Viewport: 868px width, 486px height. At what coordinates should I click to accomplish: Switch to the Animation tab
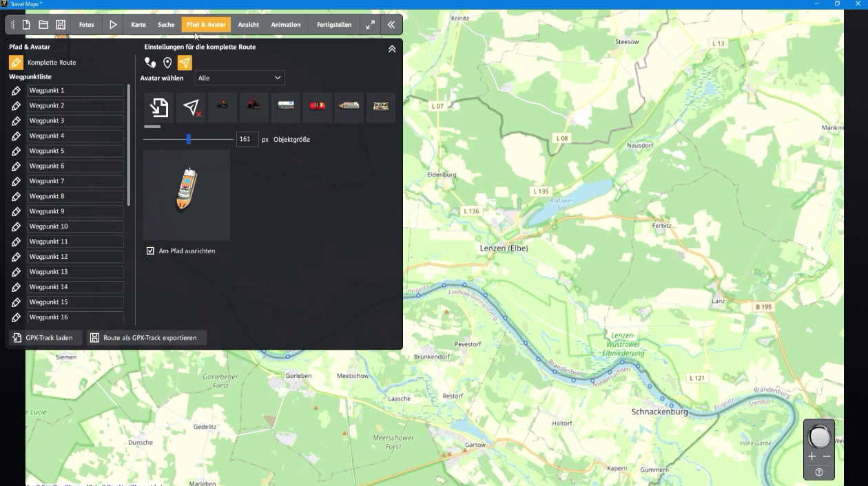pos(285,24)
